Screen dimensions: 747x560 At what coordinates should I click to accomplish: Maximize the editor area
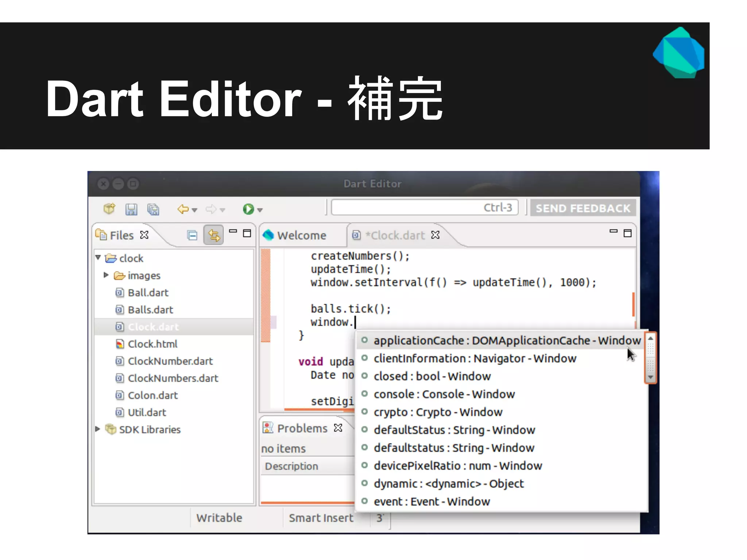tap(628, 233)
